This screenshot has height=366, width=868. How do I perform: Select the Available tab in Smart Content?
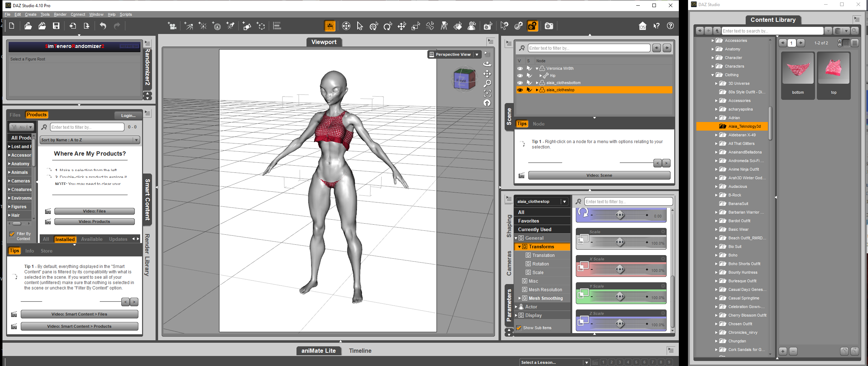(92, 239)
